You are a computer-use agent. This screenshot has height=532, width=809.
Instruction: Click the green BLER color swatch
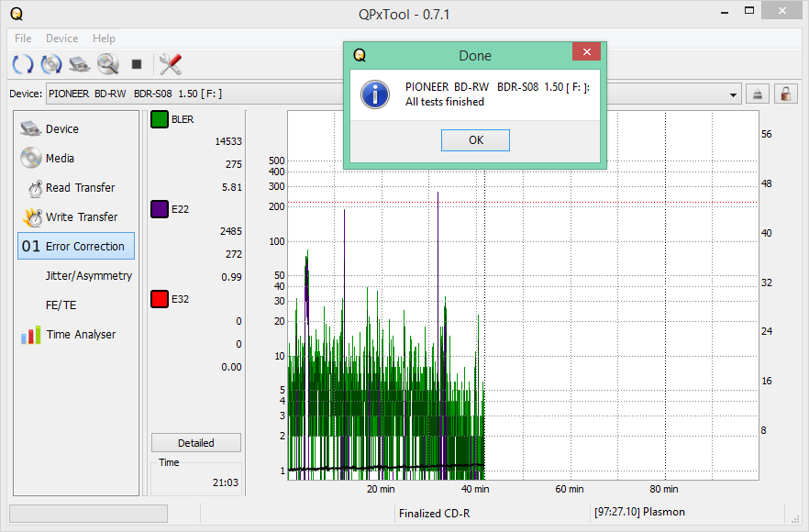coord(160,119)
